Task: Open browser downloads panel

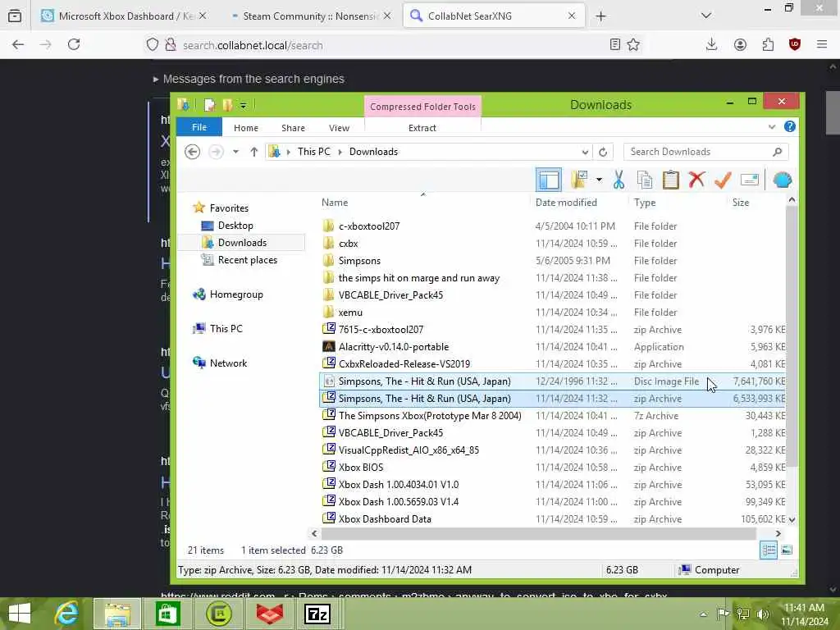Action: pos(711,45)
